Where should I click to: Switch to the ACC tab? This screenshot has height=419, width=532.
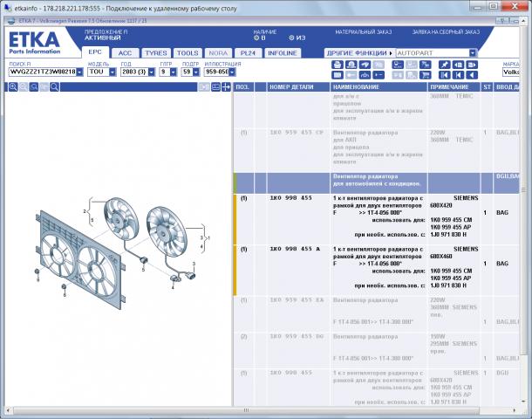tap(125, 53)
